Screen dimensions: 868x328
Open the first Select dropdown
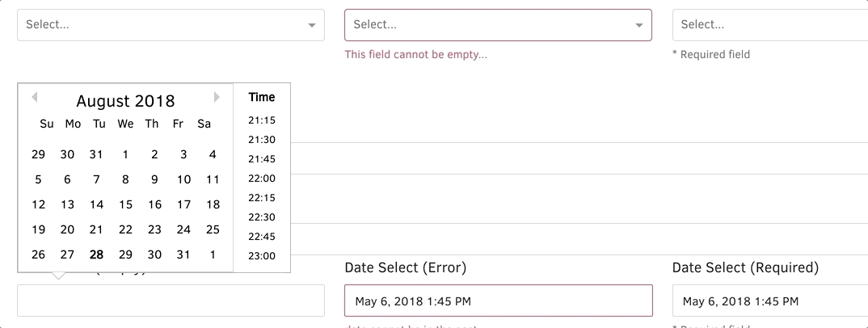coord(171,25)
